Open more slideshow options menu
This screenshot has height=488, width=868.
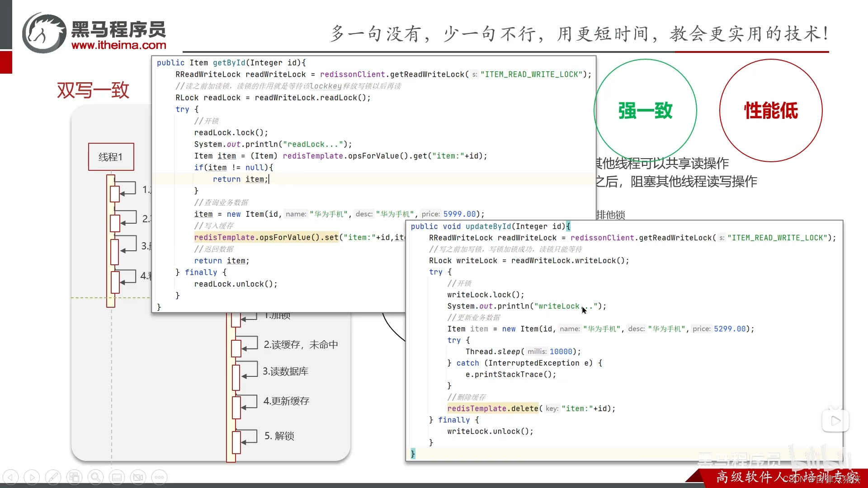[x=159, y=477]
